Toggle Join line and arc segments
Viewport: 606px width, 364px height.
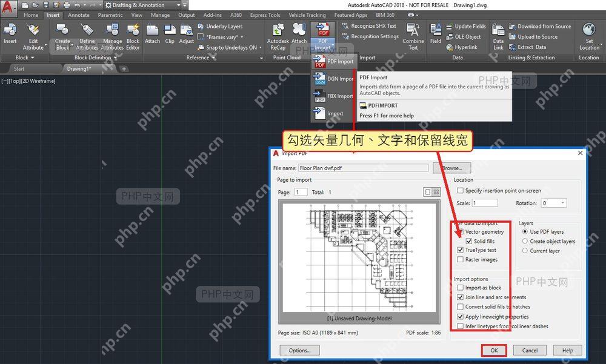point(461,297)
